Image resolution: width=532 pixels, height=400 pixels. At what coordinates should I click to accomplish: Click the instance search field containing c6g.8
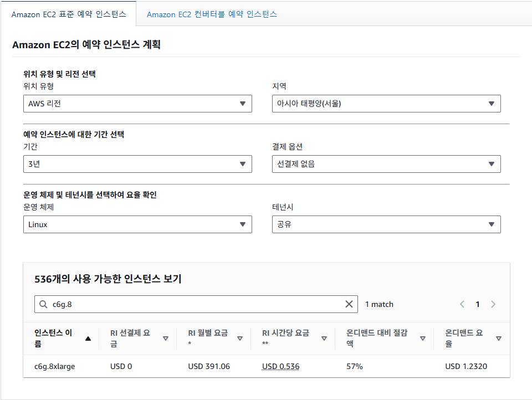point(196,304)
